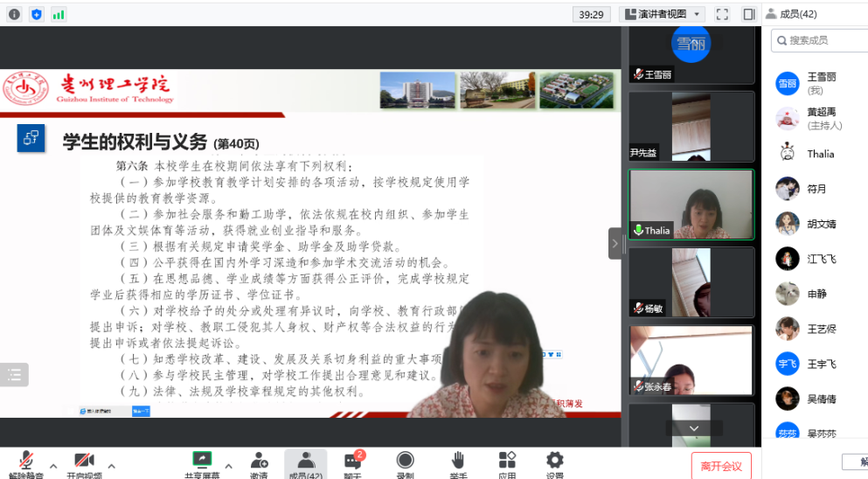The width and height of the screenshot is (868, 479).
Task: Unmute the microphone in the bottom toolbar
Action: (25, 461)
